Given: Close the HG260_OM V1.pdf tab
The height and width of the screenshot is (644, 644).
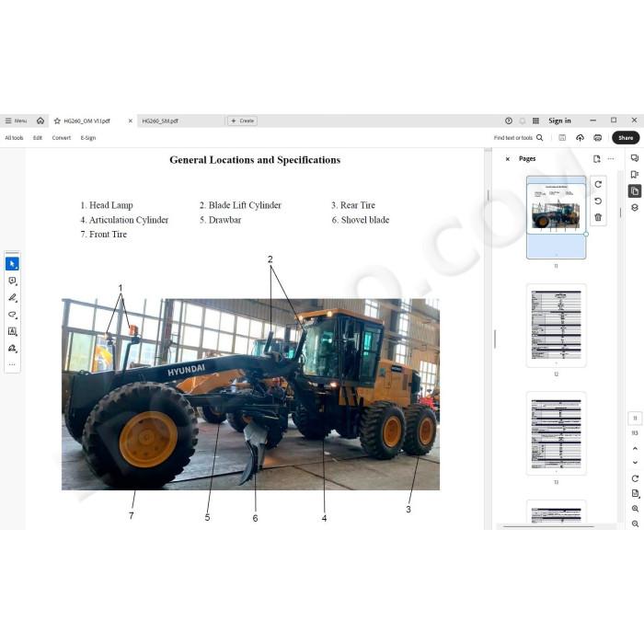Looking at the screenshot, I should [x=131, y=121].
